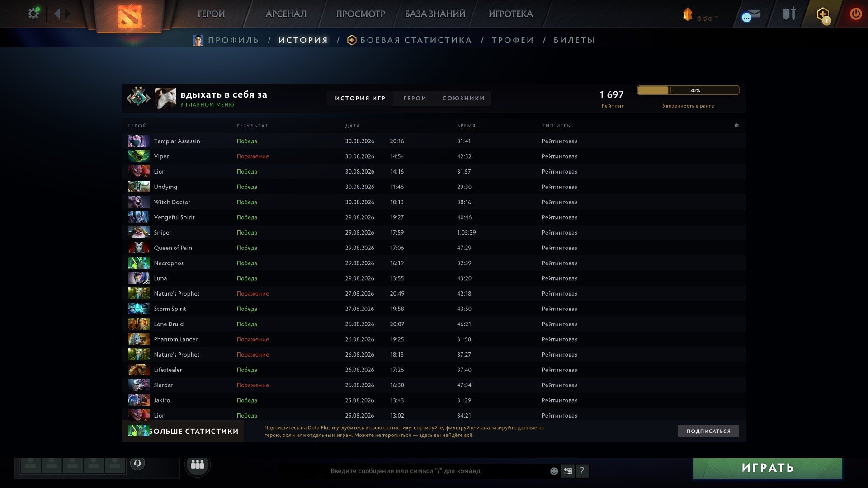Toggle the voice chat headset icon
The image size is (868, 488).
click(137, 463)
